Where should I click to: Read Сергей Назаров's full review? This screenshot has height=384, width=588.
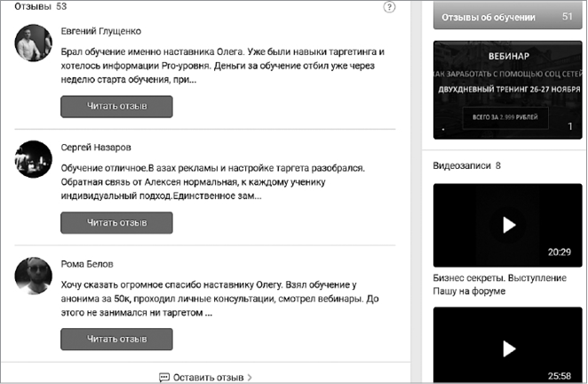(116, 222)
